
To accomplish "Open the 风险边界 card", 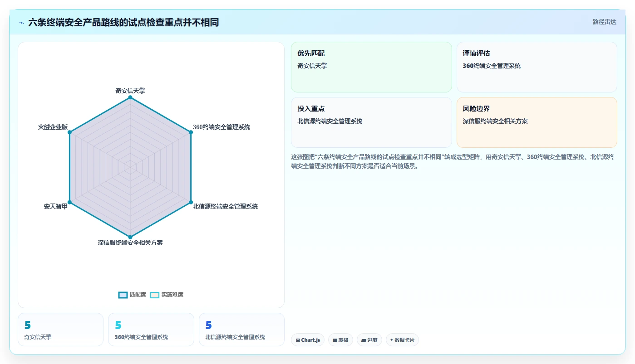I will click(537, 122).
